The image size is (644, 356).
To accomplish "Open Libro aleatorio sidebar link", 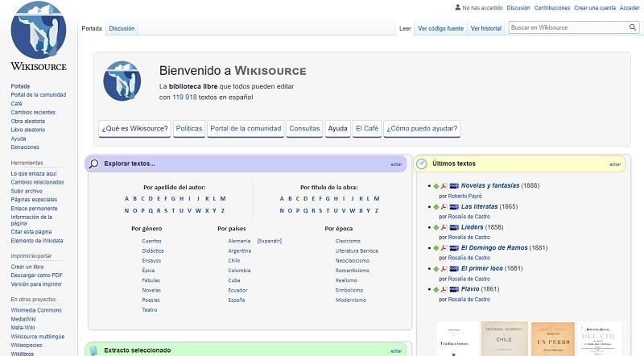I will (28, 130).
